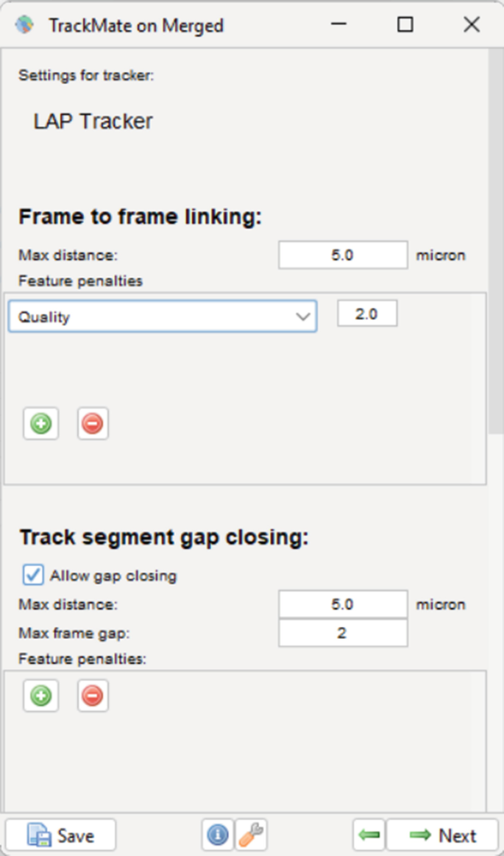Screen dimensions: 504x856
Task: Add a gap closing feature penalty
Action: click(40, 696)
